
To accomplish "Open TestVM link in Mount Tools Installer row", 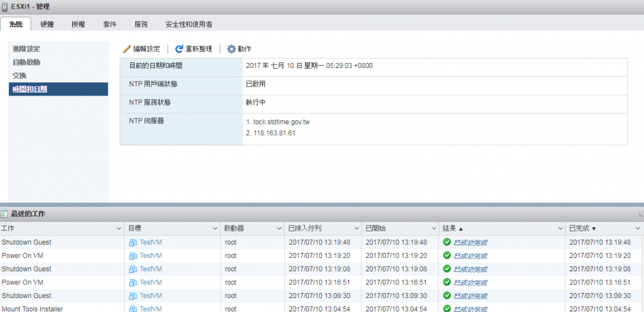I will (x=151, y=309).
